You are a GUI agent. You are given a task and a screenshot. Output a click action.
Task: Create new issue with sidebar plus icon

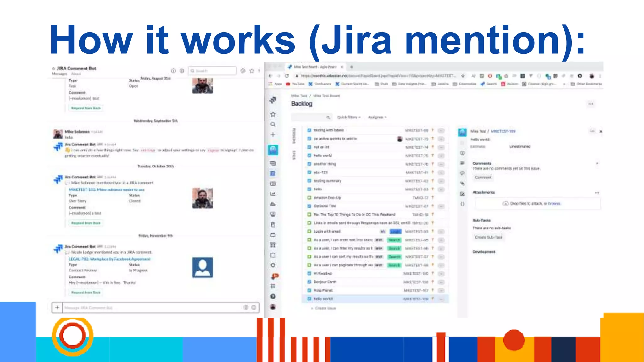pos(273,134)
